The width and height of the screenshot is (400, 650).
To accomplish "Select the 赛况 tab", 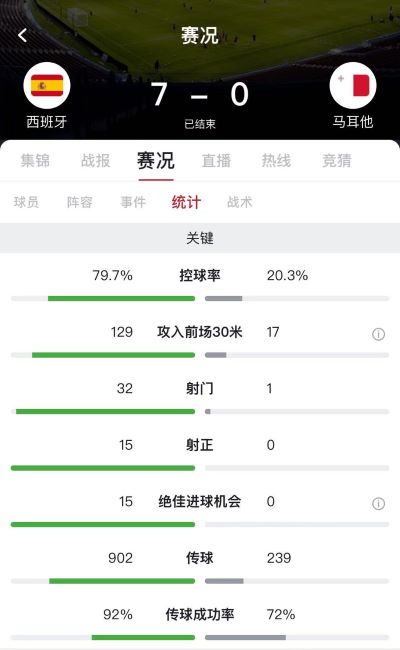I will coord(156,160).
